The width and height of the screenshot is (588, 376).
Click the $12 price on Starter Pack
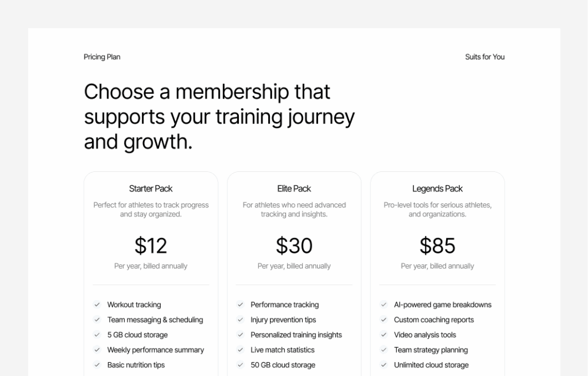coord(151,245)
